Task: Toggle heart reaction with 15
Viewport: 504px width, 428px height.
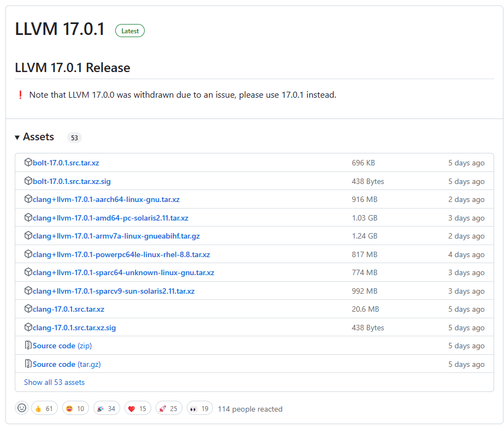Action: coord(138,408)
